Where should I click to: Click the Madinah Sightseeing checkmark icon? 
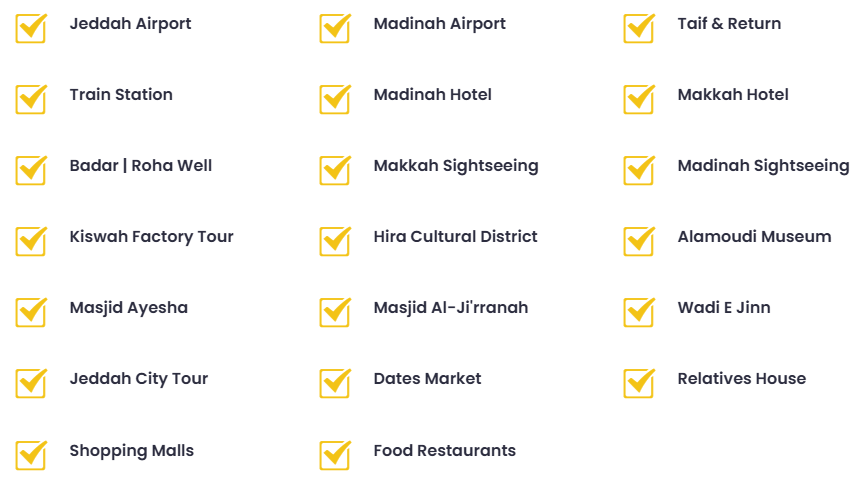(639, 170)
